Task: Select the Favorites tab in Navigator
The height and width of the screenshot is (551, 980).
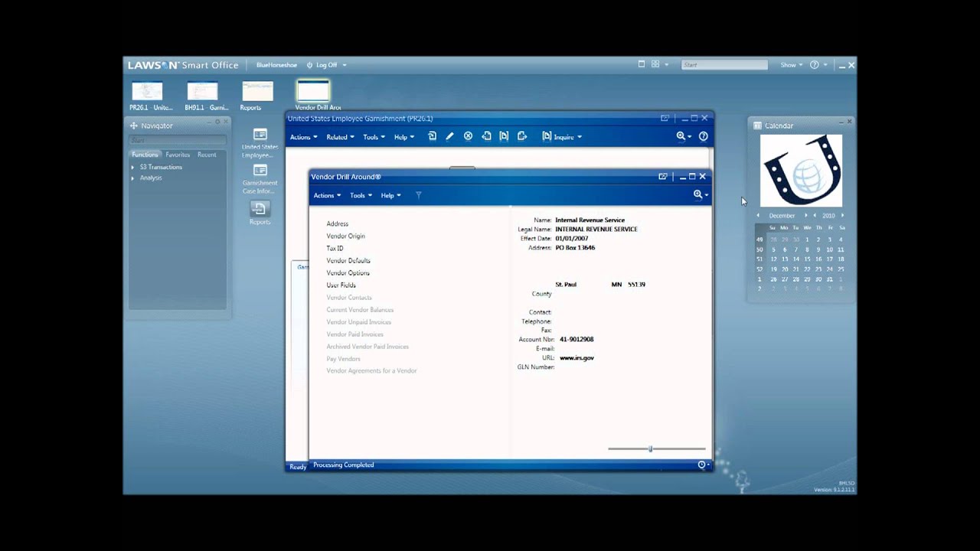Action: pyautogui.click(x=178, y=155)
